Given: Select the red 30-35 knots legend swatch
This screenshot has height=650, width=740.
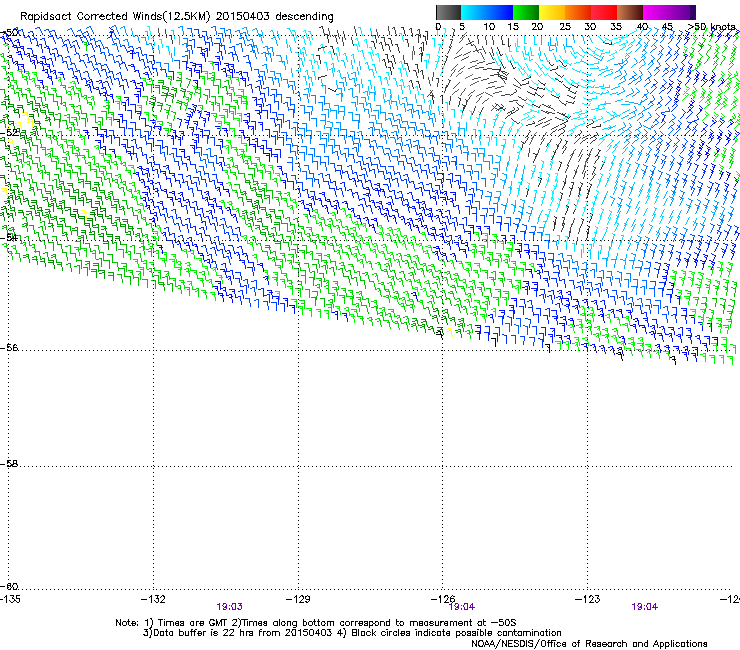Looking at the screenshot, I should 604,12.
